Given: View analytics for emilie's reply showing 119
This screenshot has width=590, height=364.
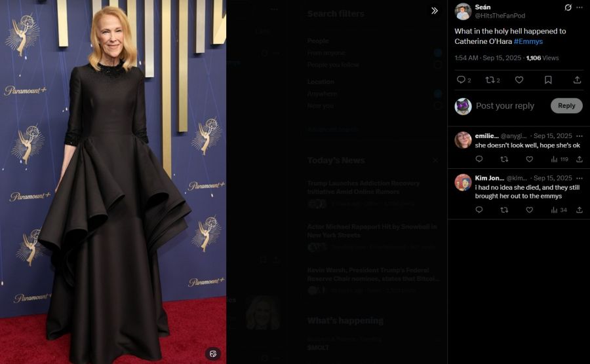Looking at the screenshot, I should (x=559, y=159).
